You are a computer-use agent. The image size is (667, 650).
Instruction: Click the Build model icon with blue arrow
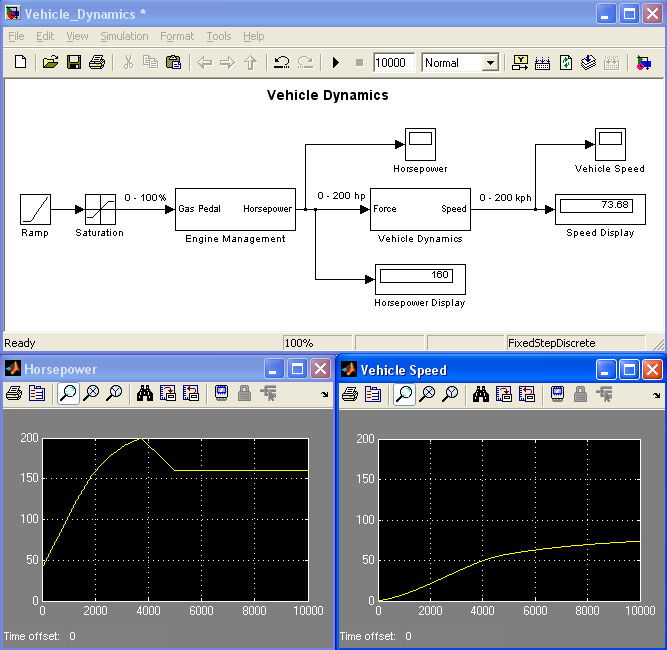(588, 63)
